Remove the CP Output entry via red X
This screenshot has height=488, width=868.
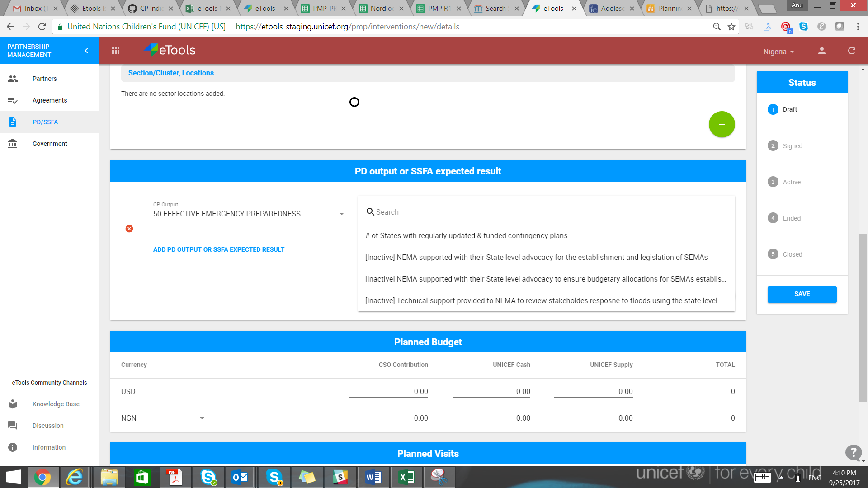pos(130,229)
